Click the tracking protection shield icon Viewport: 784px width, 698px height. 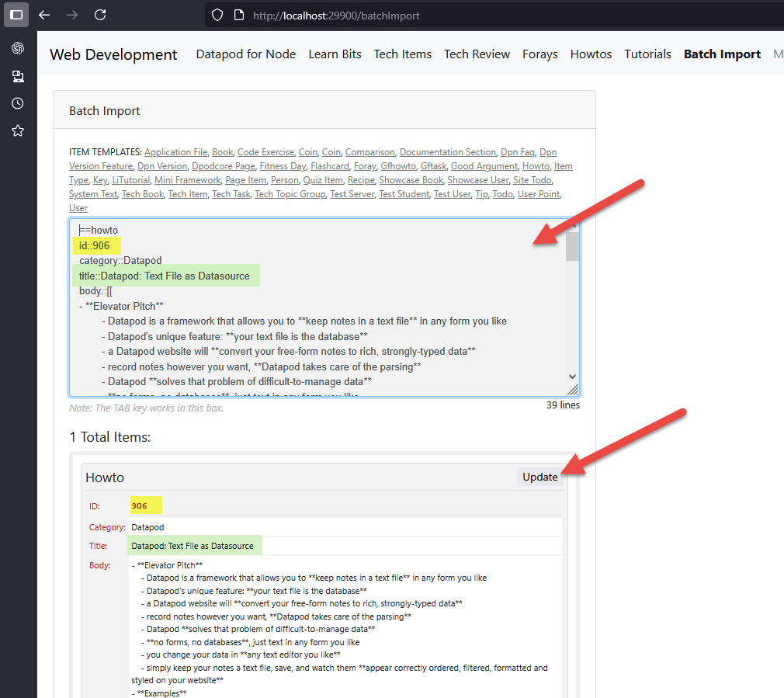click(218, 15)
